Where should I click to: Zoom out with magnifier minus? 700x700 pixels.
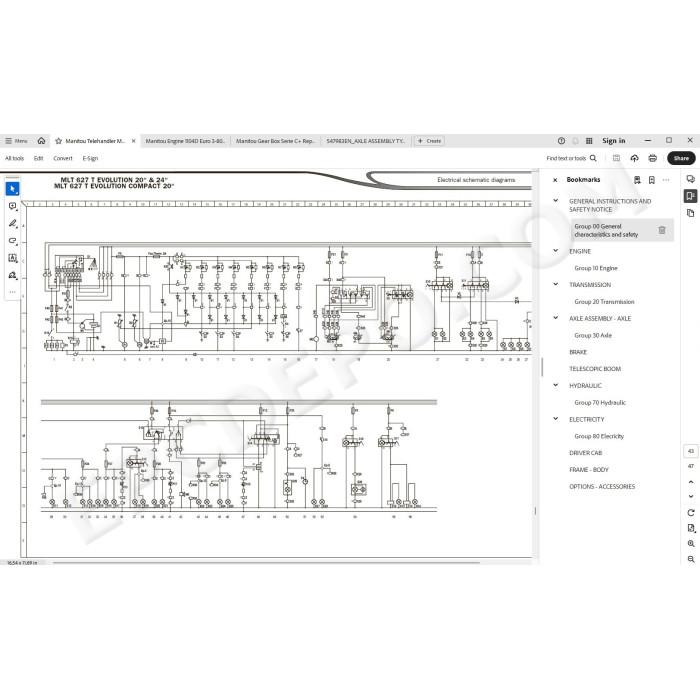click(x=691, y=559)
